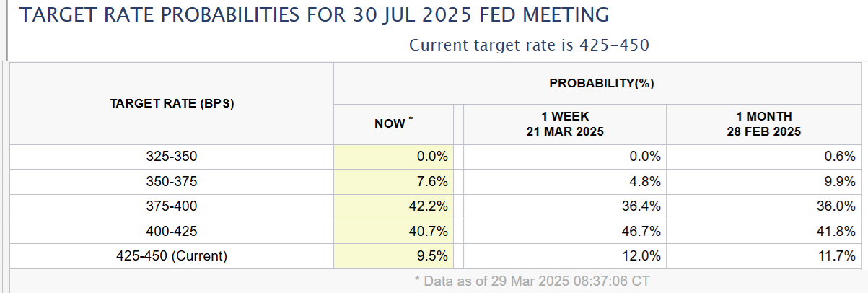Click the 36.0% one-month probability cell
868x293 pixels.
[x=839, y=206]
